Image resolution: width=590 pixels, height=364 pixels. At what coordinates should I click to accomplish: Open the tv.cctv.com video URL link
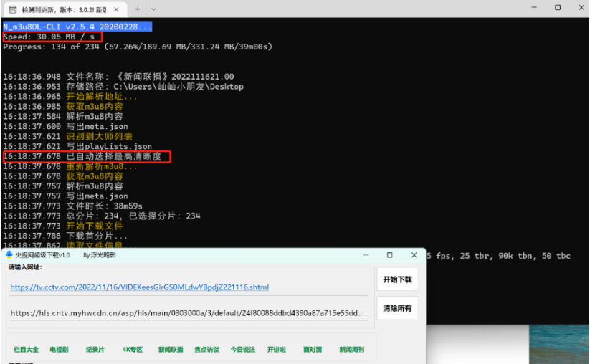coord(140,287)
